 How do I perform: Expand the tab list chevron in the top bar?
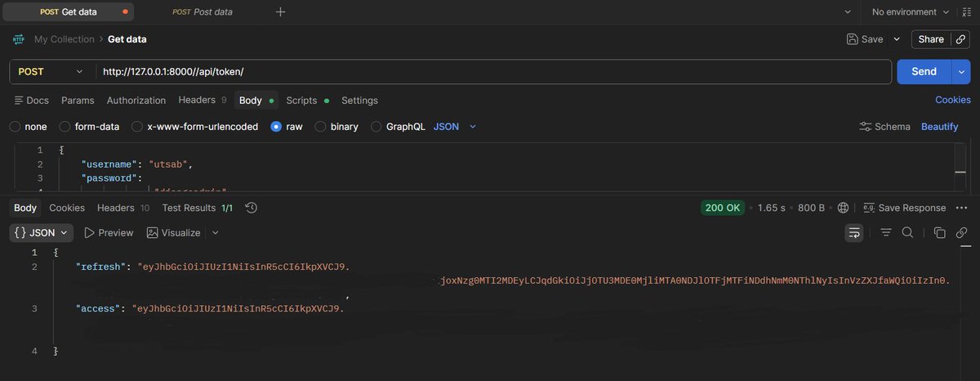coord(847,12)
